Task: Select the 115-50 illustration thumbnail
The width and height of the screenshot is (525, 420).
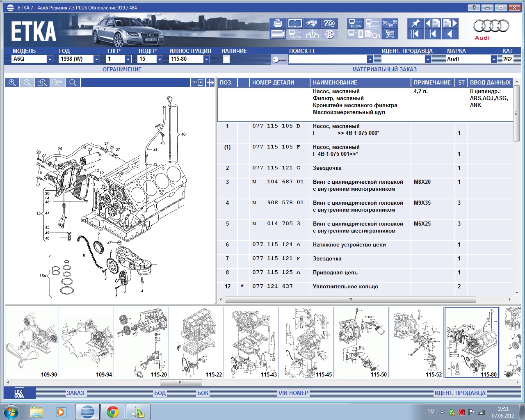Action: pos(362,342)
